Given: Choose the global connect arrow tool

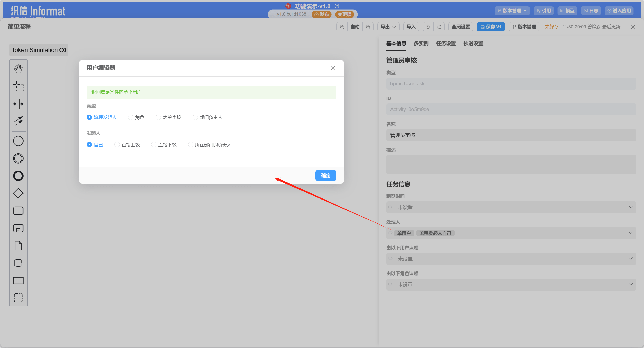Looking at the screenshot, I should [x=18, y=121].
